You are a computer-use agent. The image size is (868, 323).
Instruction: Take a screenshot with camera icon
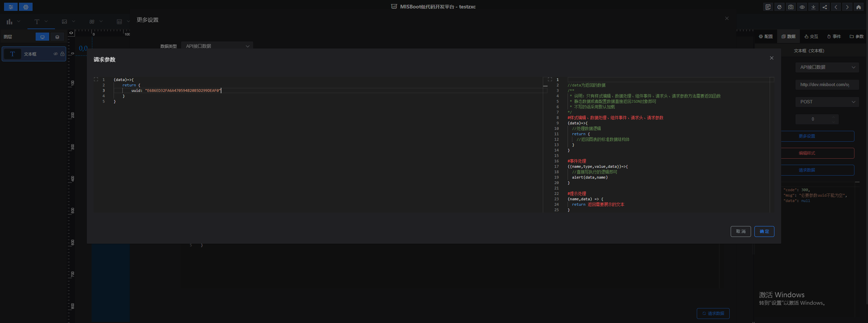pos(791,7)
